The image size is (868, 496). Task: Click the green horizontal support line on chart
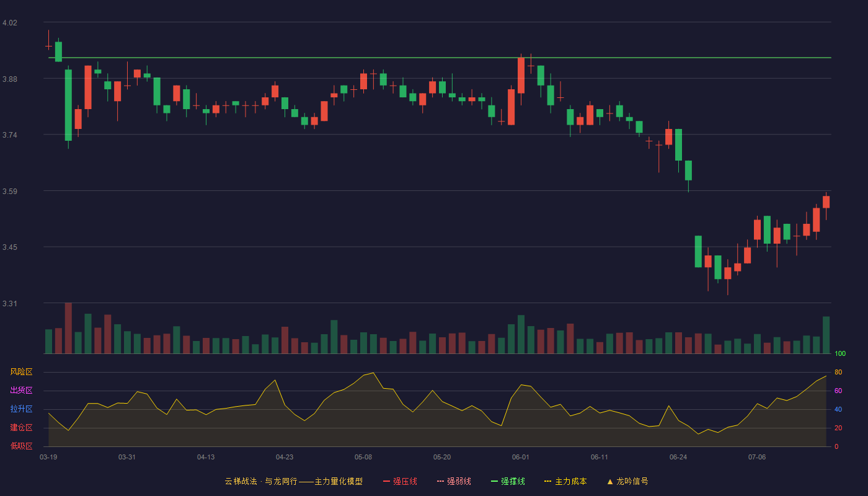[440, 58]
